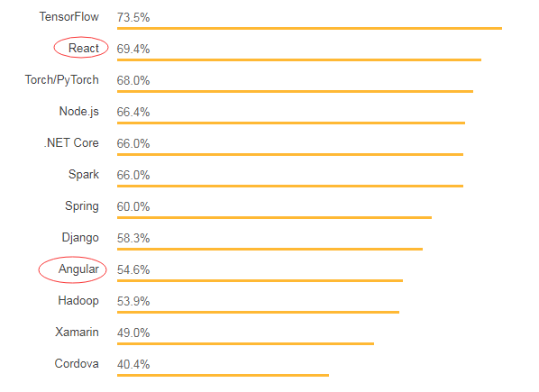539x392 pixels.
Task: Click the 40.4% Cordova value
Action: tap(133, 364)
